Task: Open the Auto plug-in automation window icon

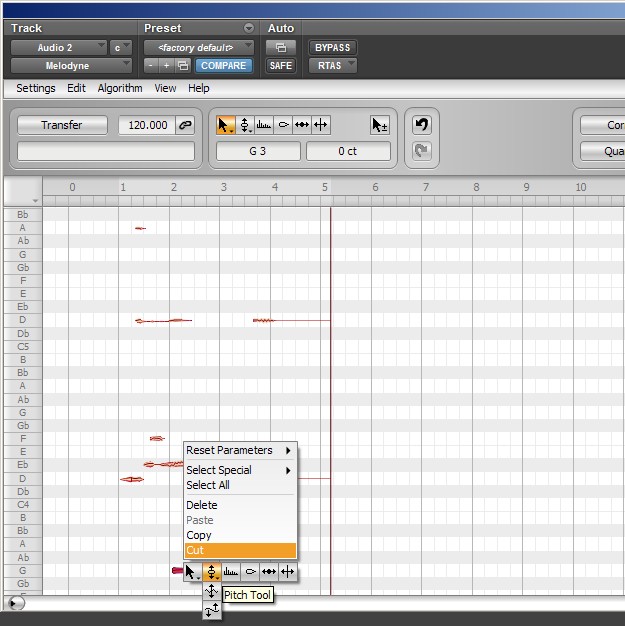Action: pos(281,48)
